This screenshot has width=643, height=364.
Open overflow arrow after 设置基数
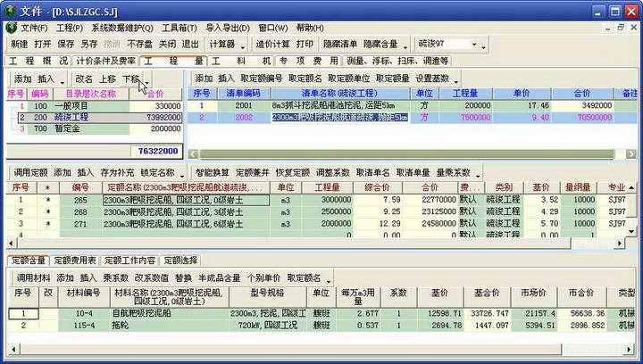[x=456, y=79]
